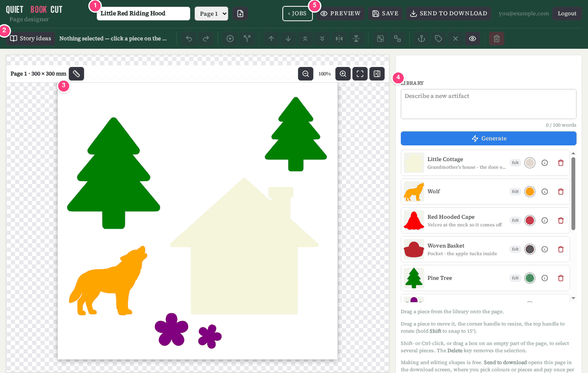Zoom in on the canvas

(343, 74)
